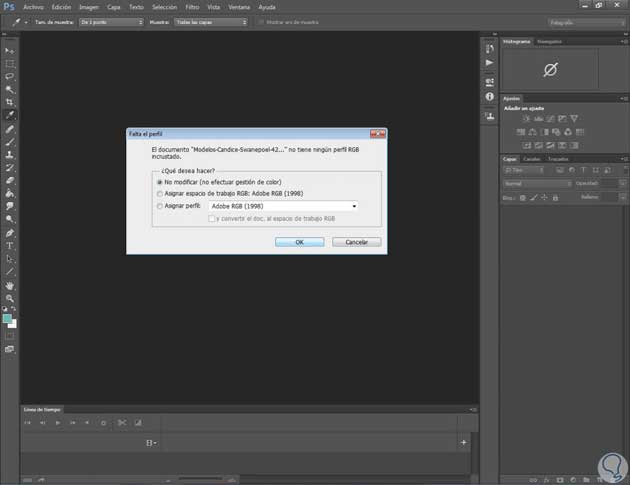Switch to the Navegador tab
The width and height of the screenshot is (630, 485).
pos(549,41)
